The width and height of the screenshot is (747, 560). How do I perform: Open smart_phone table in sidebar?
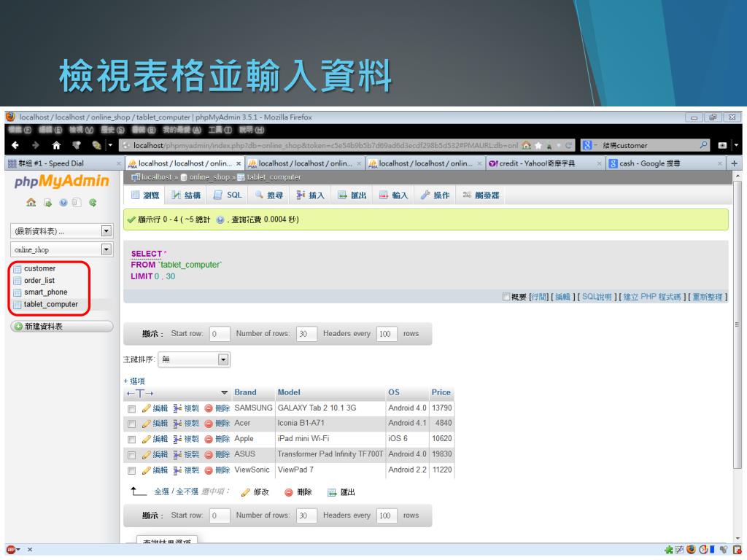(46, 292)
